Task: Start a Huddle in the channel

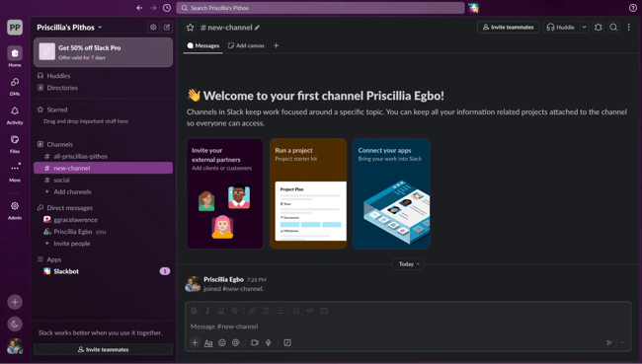Action: [561, 28]
